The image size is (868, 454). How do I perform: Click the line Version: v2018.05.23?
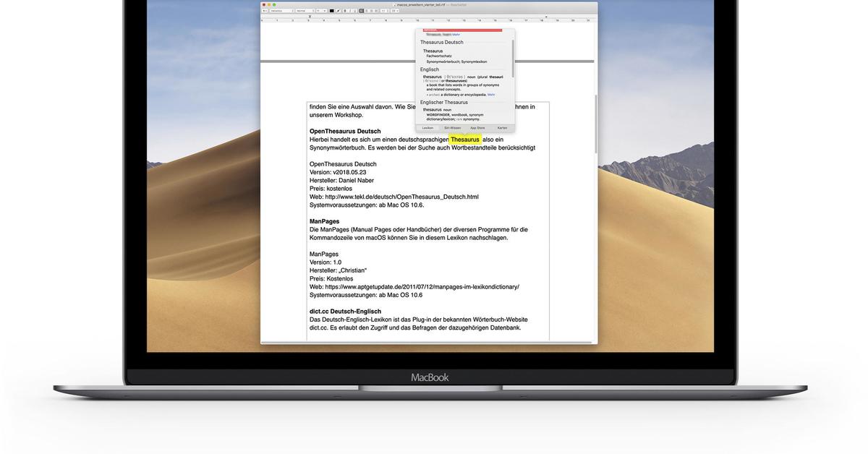pos(338,172)
